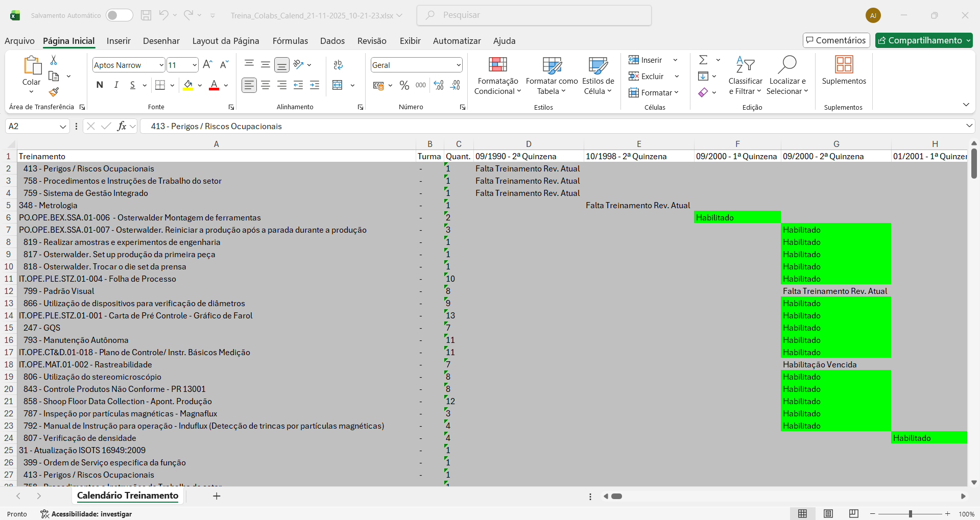
Task: Open the Name Box dropdown arrow
Action: coord(63,127)
